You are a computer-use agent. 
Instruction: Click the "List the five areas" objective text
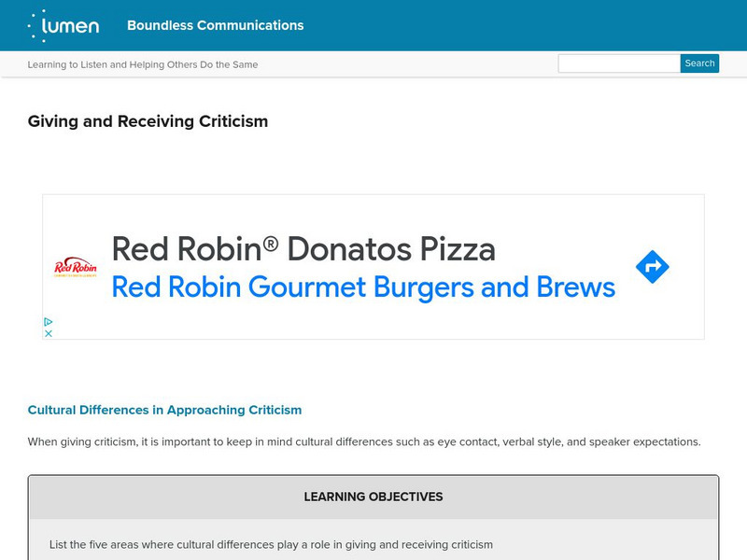271,545
